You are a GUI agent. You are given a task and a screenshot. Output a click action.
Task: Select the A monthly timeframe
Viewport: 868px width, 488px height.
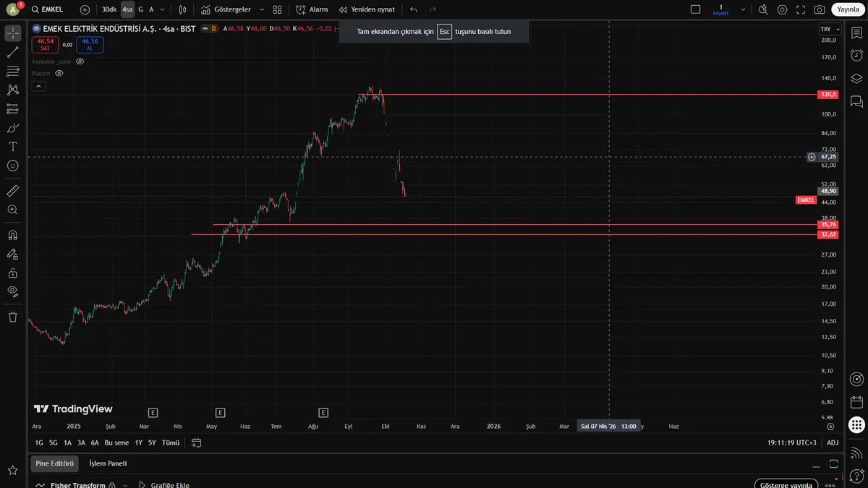point(151,9)
